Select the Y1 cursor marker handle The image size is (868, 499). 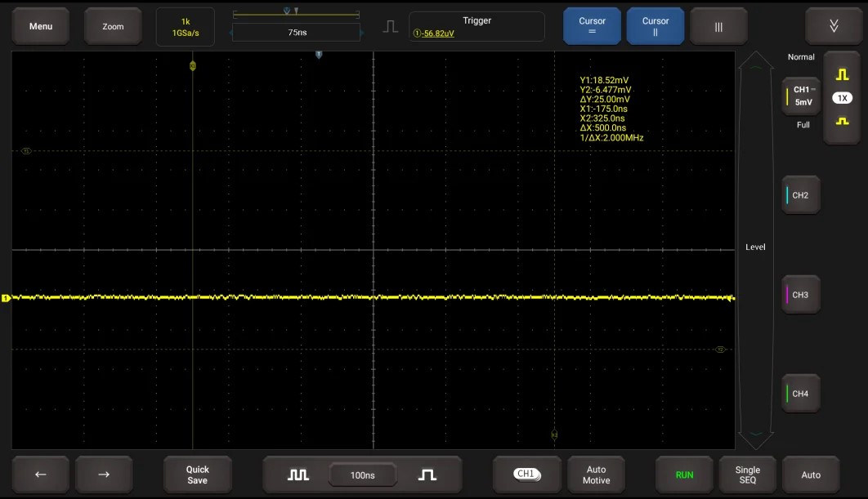[x=26, y=151]
